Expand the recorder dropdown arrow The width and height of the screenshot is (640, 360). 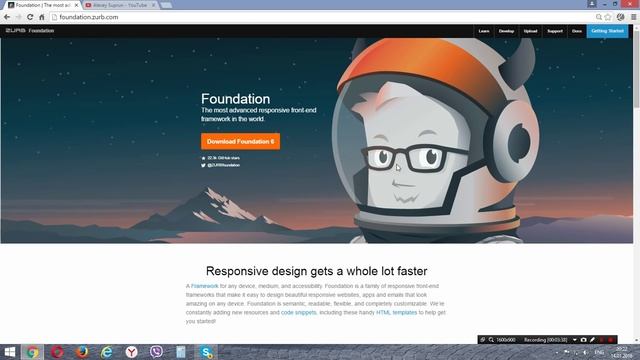click(x=575, y=340)
